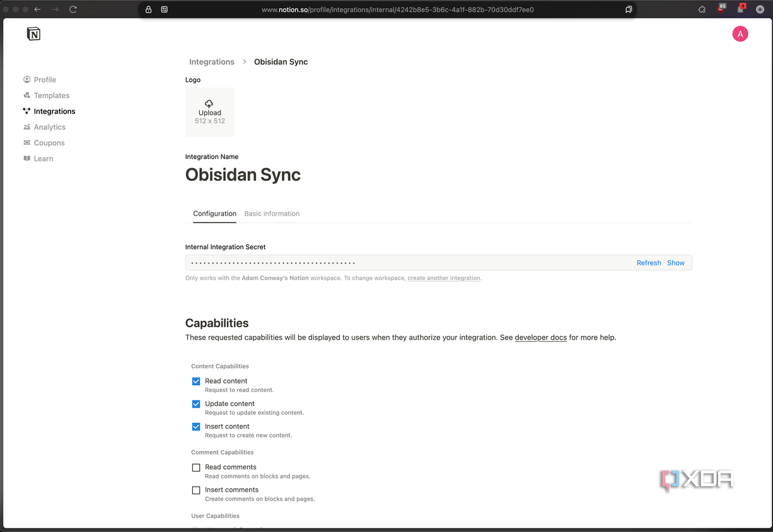Click the 'Integration Name' label
The height and width of the screenshot is (532, 773).
[x=212, y=157]
